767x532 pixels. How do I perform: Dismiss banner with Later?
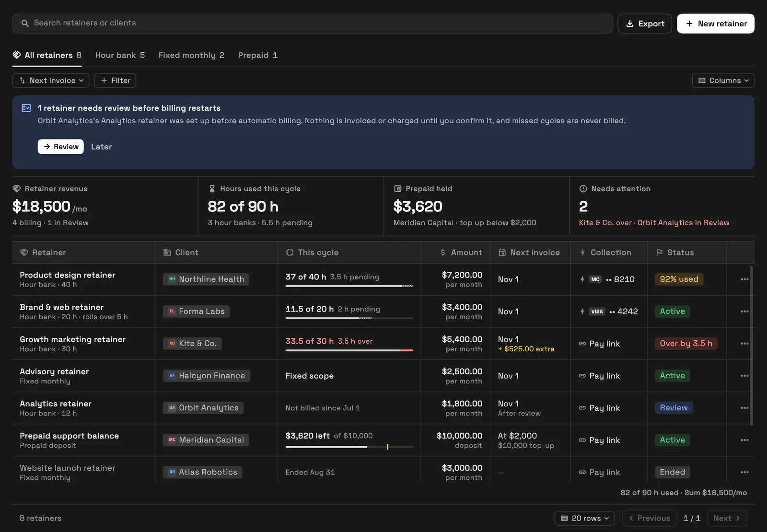[102, 147]
